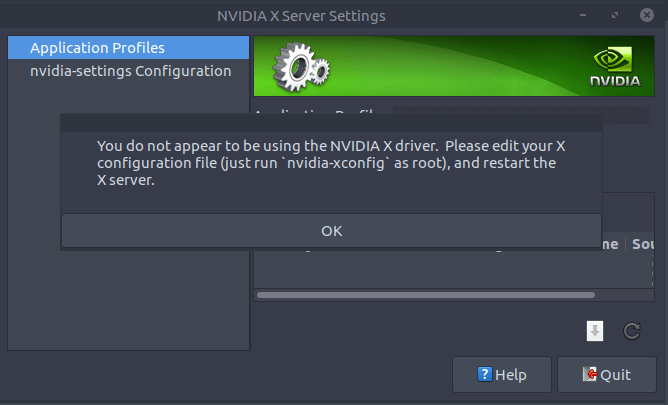Click the red arrow door Quit icon
The height and width of the screenshot is (405, 668).
pyautogui.click(x=590, y=375)
